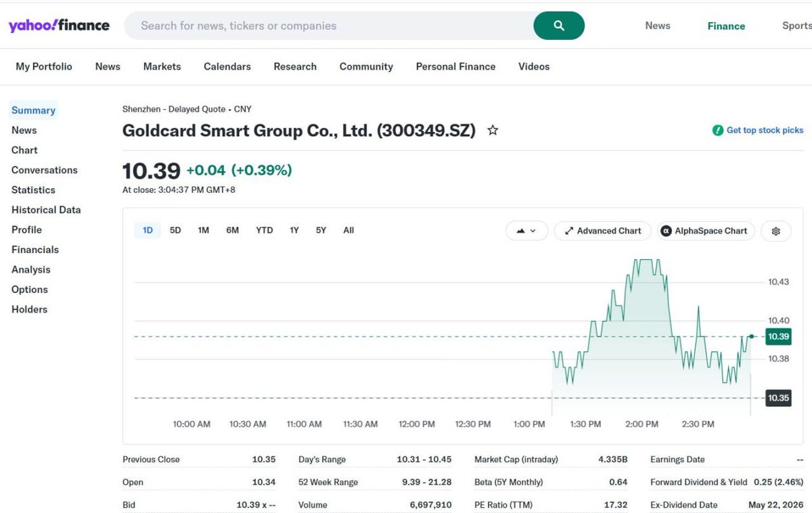Open chart settings gear icon
The image size is (812, 513).
pos(776,231)
